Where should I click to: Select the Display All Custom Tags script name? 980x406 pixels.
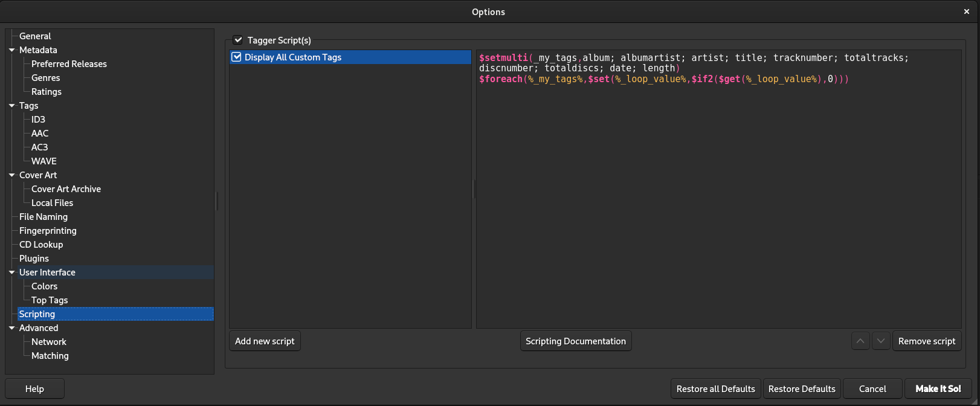point(293,57)
